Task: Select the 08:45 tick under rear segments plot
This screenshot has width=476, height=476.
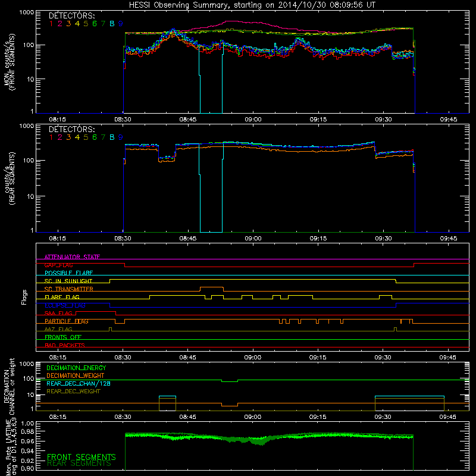Action: click(x=188, y=239)
